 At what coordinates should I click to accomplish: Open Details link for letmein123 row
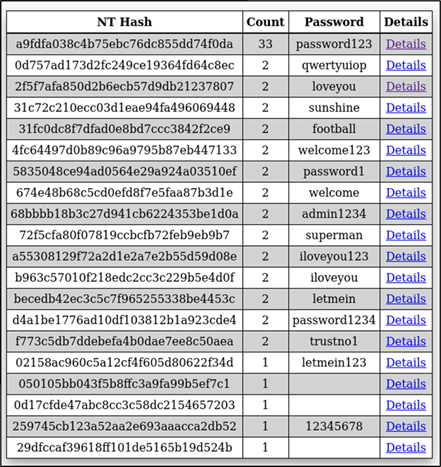coord(406,363)
